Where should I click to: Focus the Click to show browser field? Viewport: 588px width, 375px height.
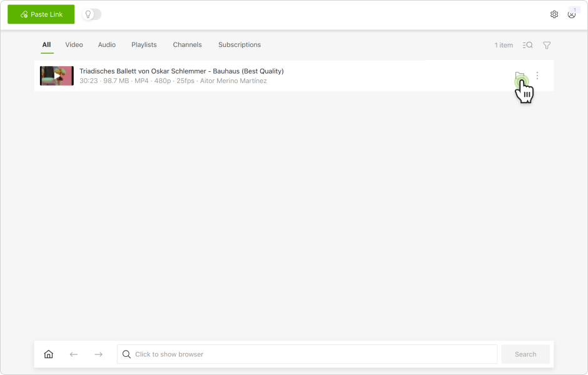pos(307,354)
